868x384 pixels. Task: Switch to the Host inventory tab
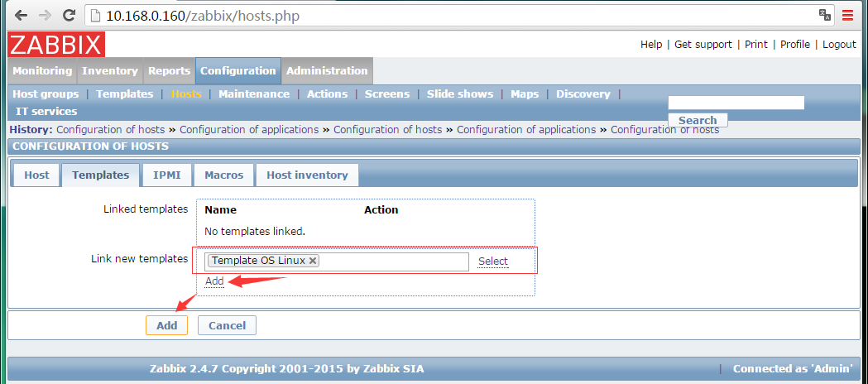[x=307, y=175]
